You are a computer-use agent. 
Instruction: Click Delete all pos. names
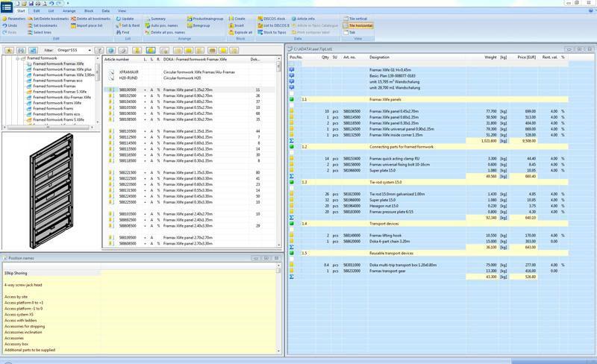point(165,32)
